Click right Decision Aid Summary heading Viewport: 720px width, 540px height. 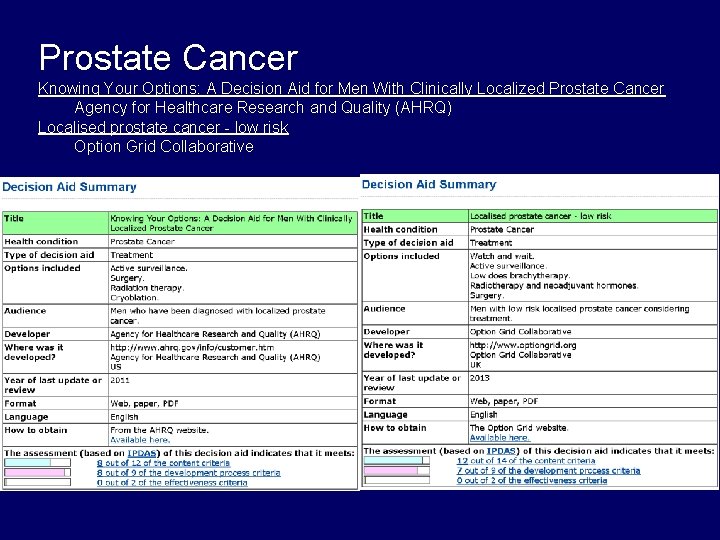[x=429, y=185]
